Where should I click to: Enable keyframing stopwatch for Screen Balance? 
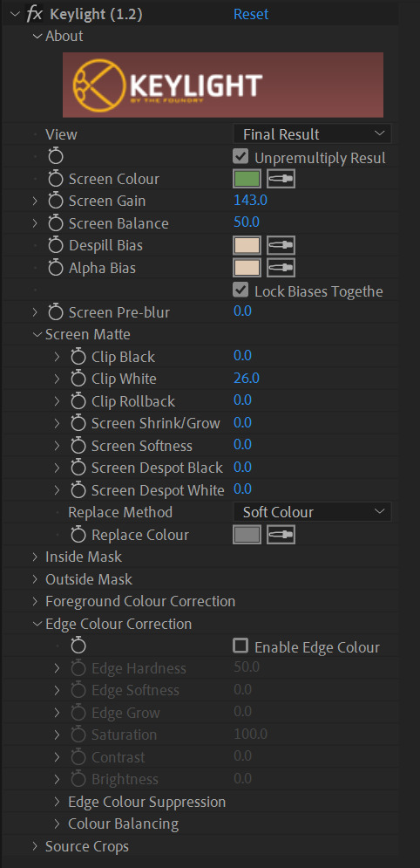point(55,223)
